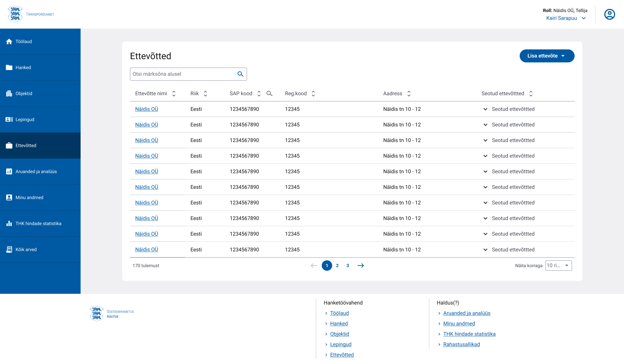624x364 pixels.
Task: Sort table by Riik column arrows
Action: coord(205,94)
